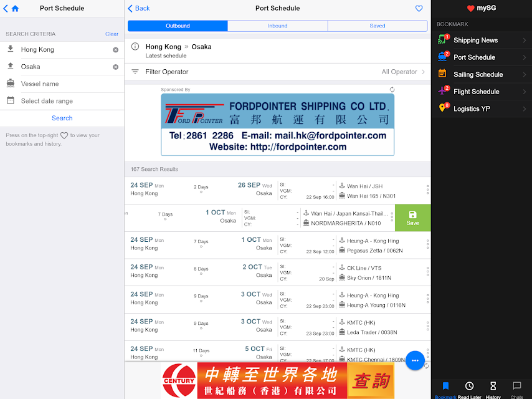
Task: Click the green Save button
Action: tap(412, 218)
